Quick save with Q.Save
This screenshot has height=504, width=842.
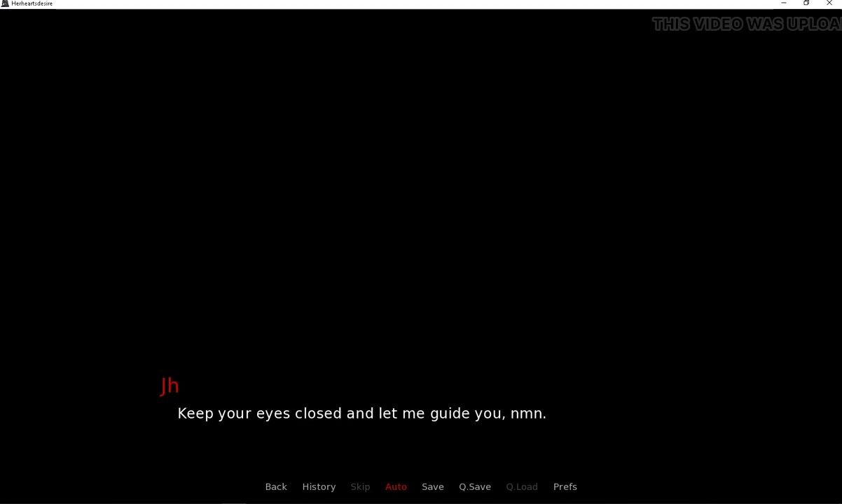475,486
